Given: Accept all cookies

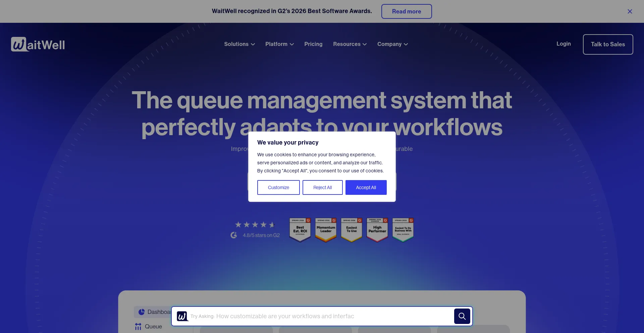Looking at the screenshot, I should point(366,187).
